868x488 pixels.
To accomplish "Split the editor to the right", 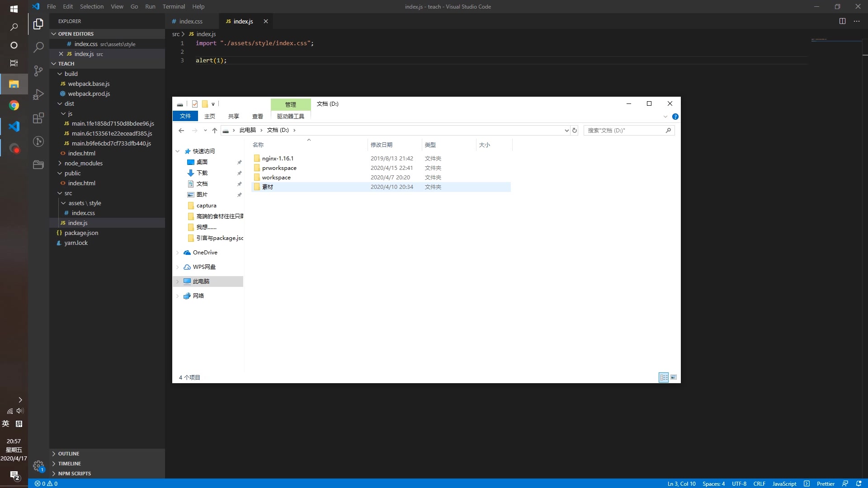I will (x=842, y=21).
